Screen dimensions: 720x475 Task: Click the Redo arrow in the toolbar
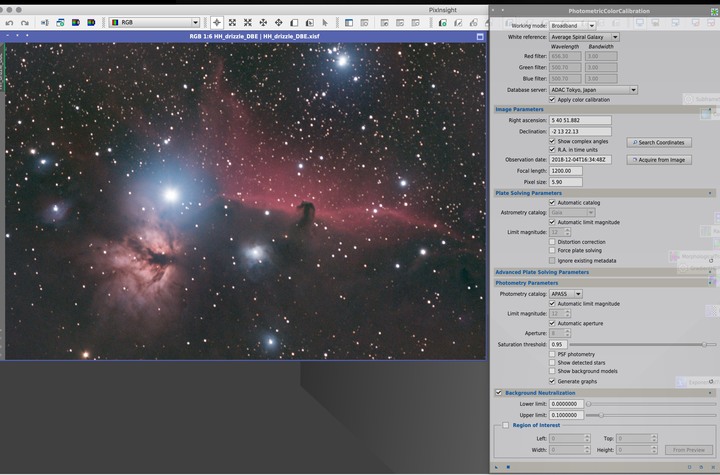[25, 22]
